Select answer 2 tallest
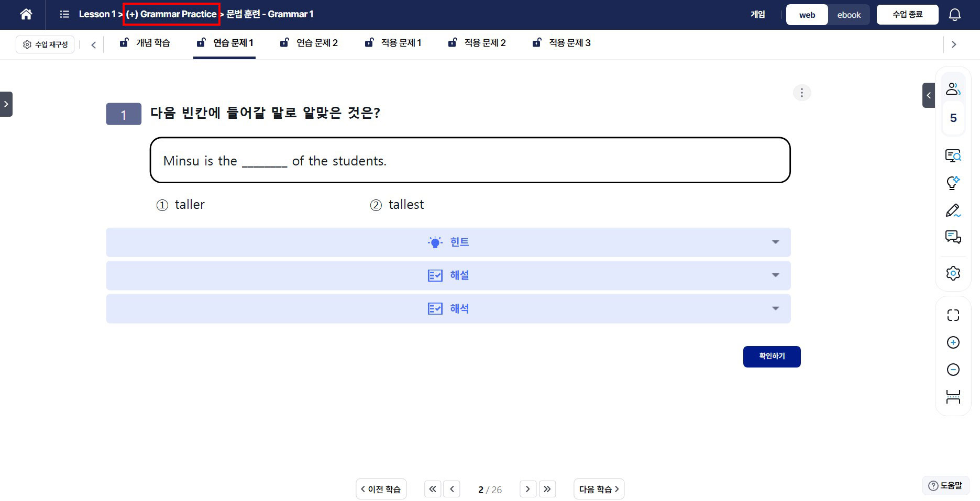The height and width of the screenshot is (501, 980). 397,205
